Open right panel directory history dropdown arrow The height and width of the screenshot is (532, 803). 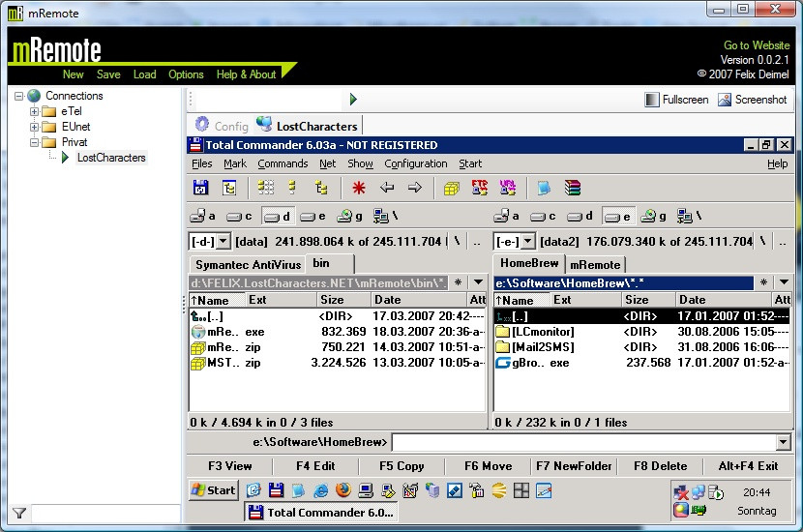(784, 282)
